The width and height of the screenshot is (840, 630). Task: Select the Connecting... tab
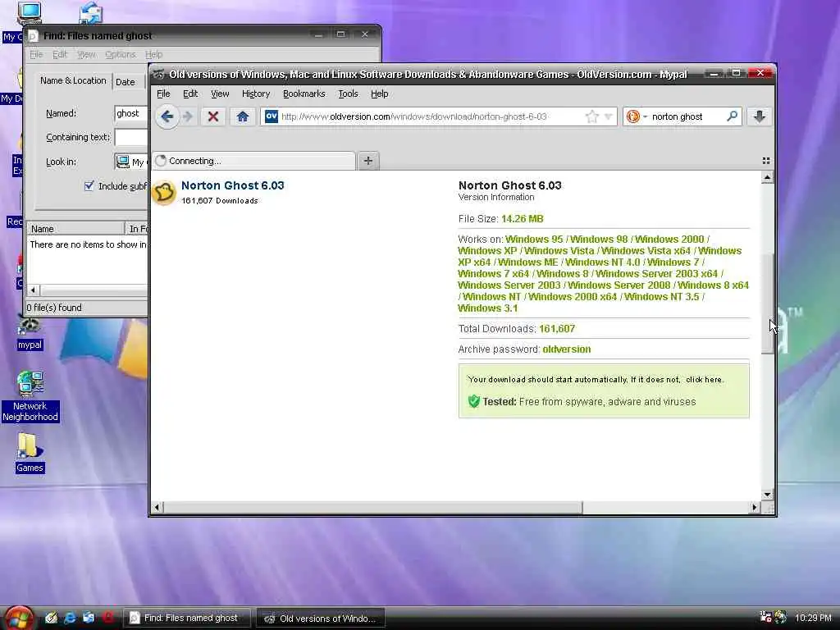point(254,161)
